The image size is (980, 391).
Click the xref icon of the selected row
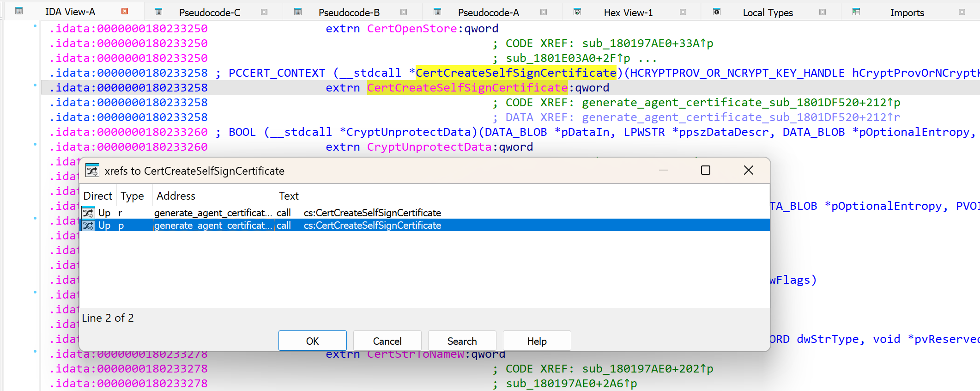point(88,226)
